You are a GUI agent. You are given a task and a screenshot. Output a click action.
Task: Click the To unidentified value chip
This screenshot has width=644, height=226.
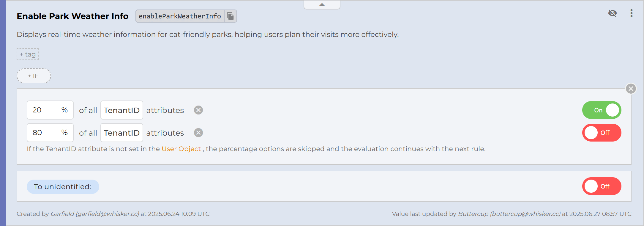click(x=63, y=186)
